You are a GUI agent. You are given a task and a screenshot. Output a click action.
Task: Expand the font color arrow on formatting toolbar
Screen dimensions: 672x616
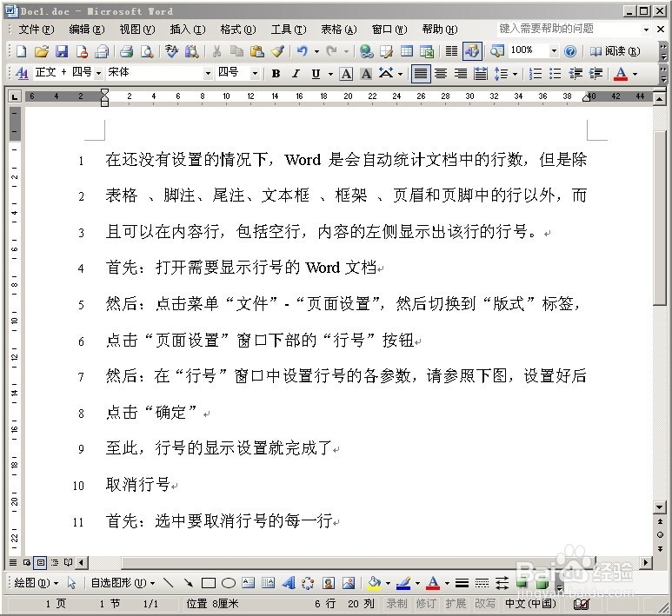click(x=635, y=74)
